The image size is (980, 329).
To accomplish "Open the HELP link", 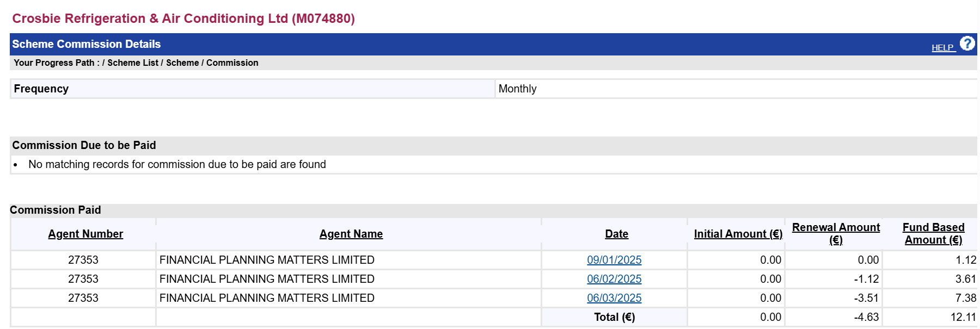I will tap(942, 48).
